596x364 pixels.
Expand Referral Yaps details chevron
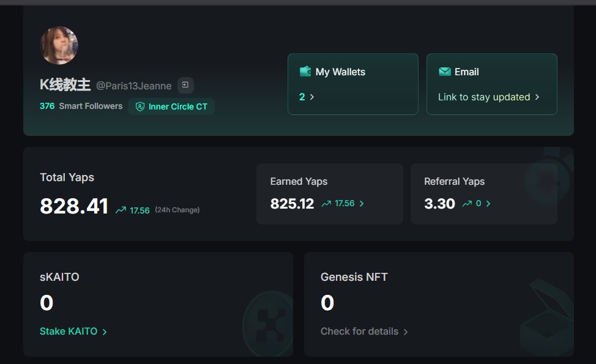click(488, 204)
